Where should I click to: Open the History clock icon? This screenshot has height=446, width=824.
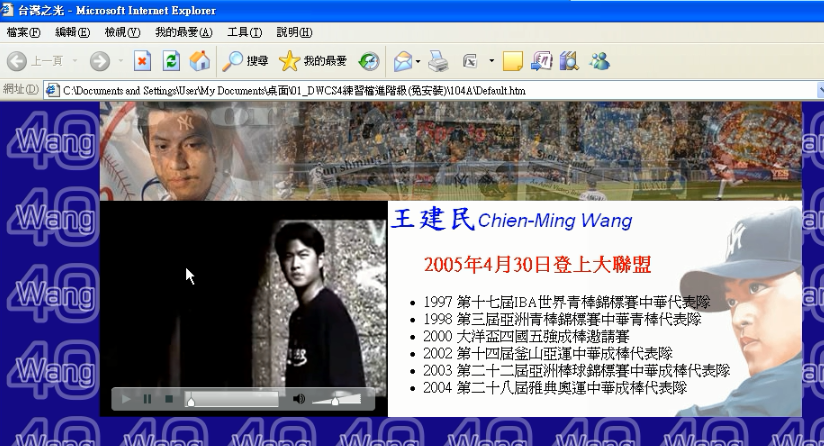click(369, 61)
